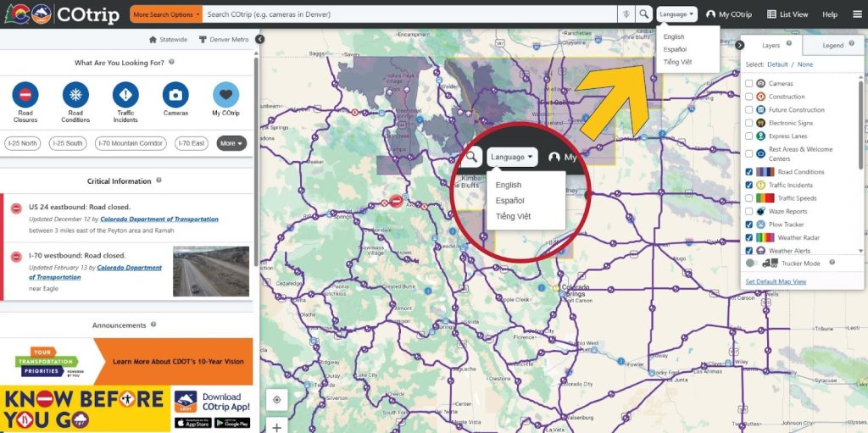Open the I-70 westbound camera thumbnail
The height and width of the screenshot is (433, 868).
pos(211,271)
